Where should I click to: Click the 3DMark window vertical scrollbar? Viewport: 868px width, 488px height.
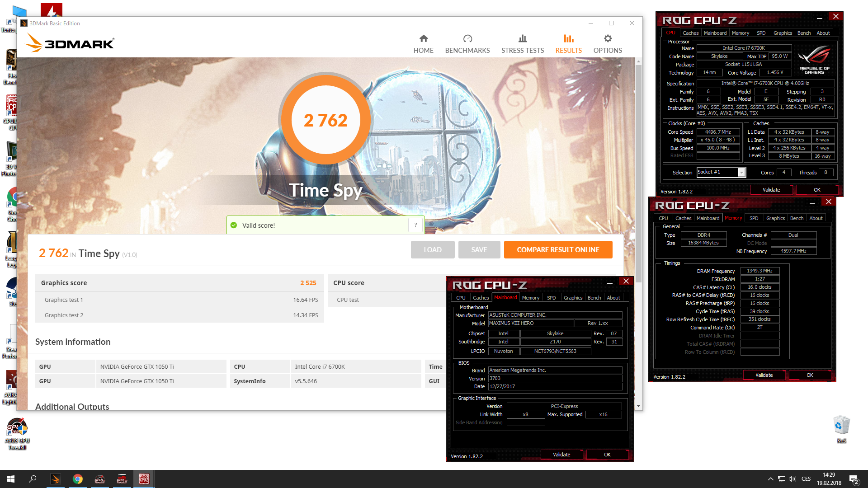(x=638, y=174)
